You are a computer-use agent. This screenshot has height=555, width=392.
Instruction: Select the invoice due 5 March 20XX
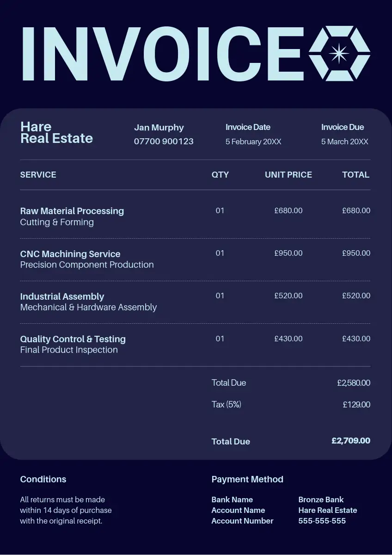click(345, 142)
